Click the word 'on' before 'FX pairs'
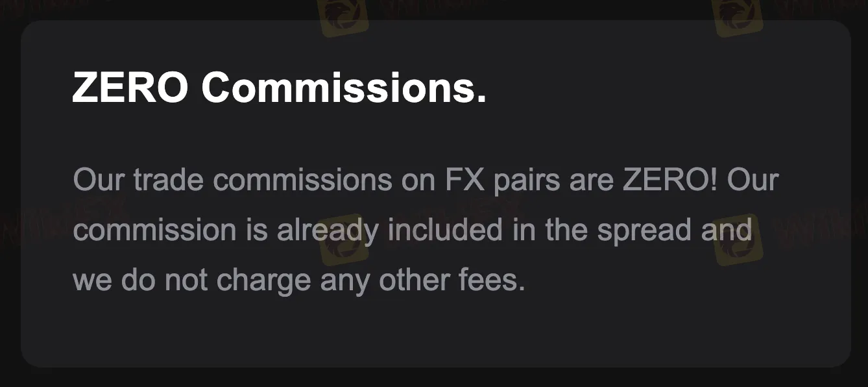 (418, 180)
